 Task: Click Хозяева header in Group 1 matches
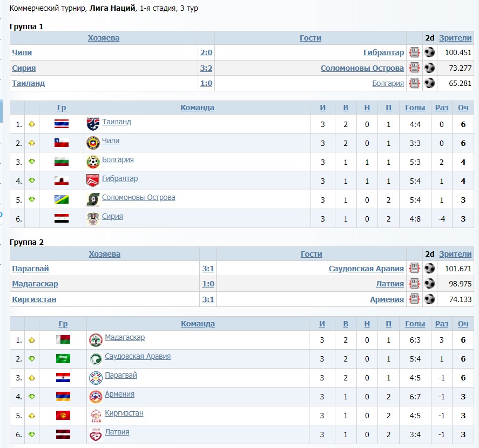[104, 38]
